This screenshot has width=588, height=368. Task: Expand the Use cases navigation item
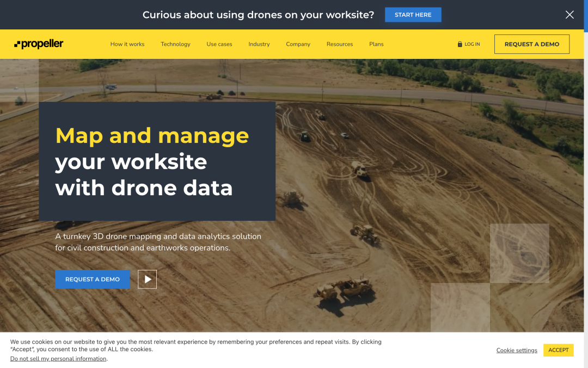pos(219,44)
